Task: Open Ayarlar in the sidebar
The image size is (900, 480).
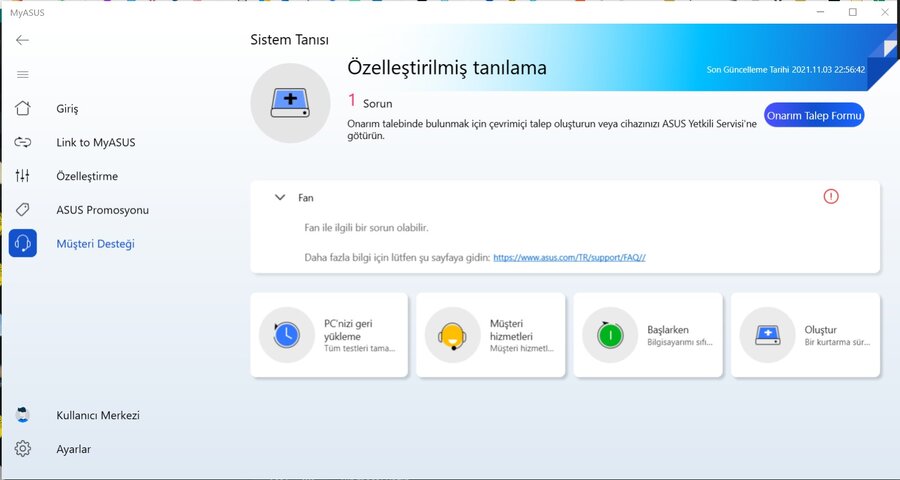Action: click(73, 449)
